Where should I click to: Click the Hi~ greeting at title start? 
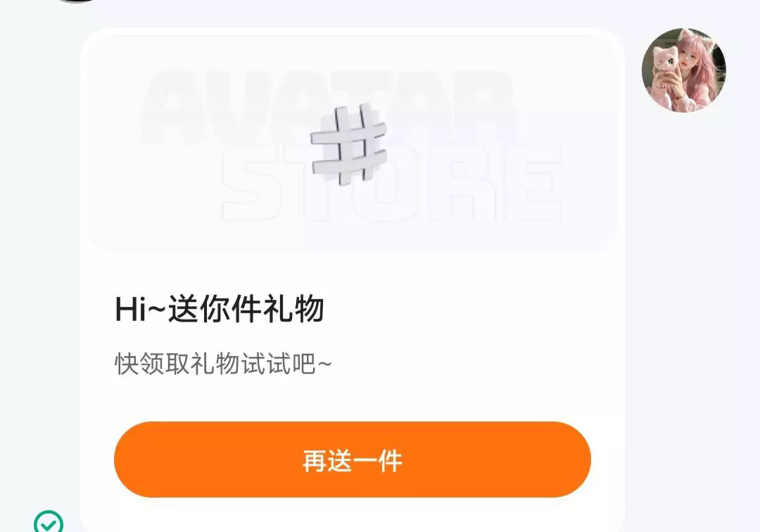[x=141, y=309]
